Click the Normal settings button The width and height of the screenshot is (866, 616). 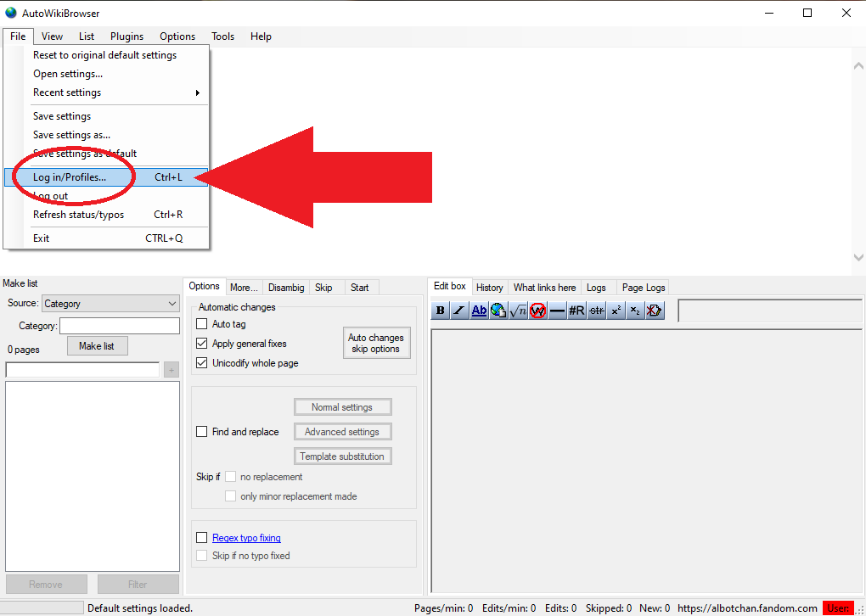342,407
